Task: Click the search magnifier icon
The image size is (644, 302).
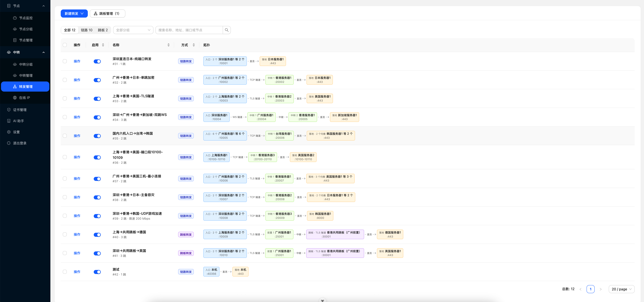Action: [x=227, y=30]
